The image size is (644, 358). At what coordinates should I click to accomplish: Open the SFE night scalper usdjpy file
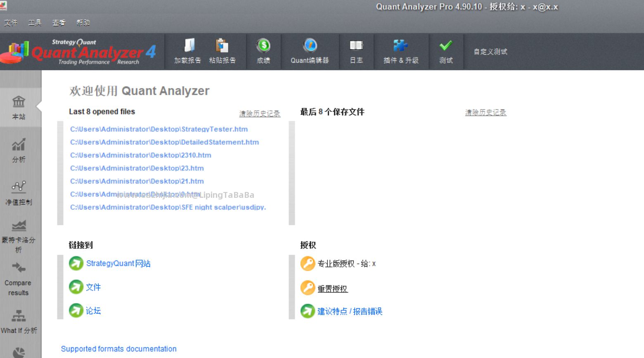point(168,207)
